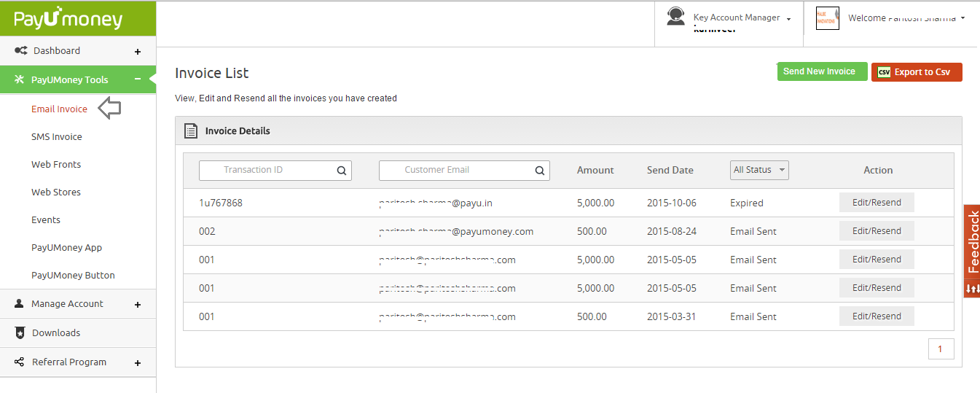This screenshot has width=980, height=393.
Task: Click the Invoice List heading
Action: 212,73
